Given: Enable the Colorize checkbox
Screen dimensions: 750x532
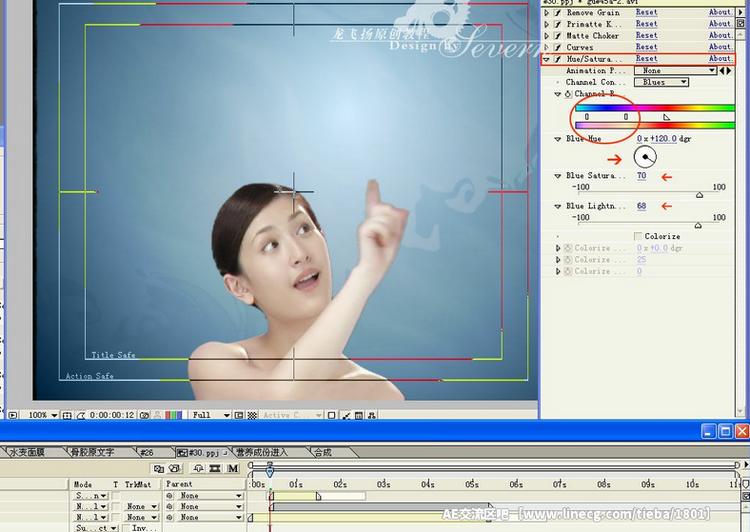Looking at the screenshot, I should pos(638,236).
